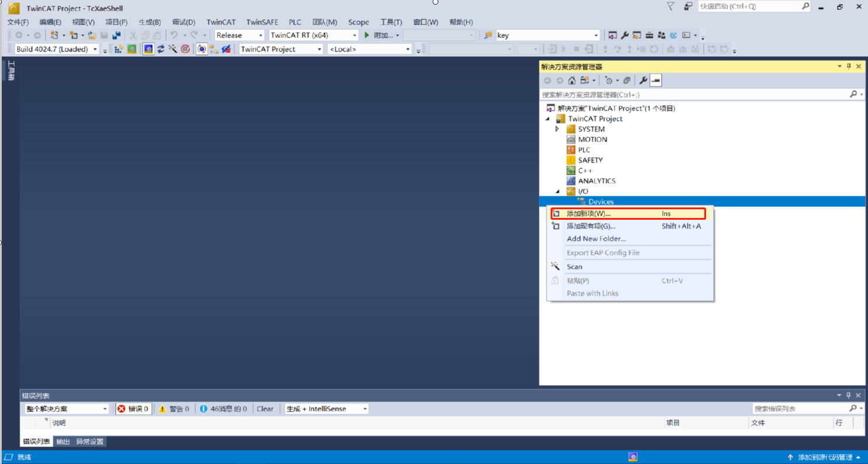Click the command window icon in toolbar

pyautogui.click(x=686, y=35)
